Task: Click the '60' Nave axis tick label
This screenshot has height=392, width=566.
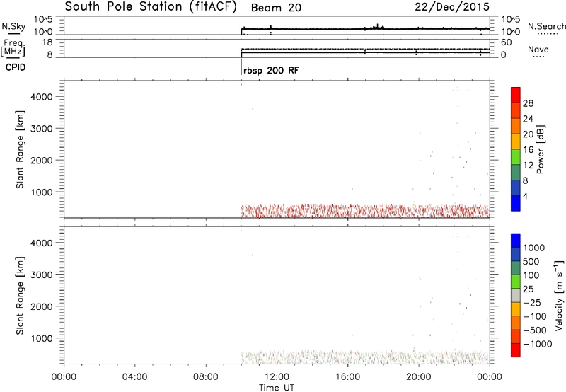Action: click(x=506, y=42)
